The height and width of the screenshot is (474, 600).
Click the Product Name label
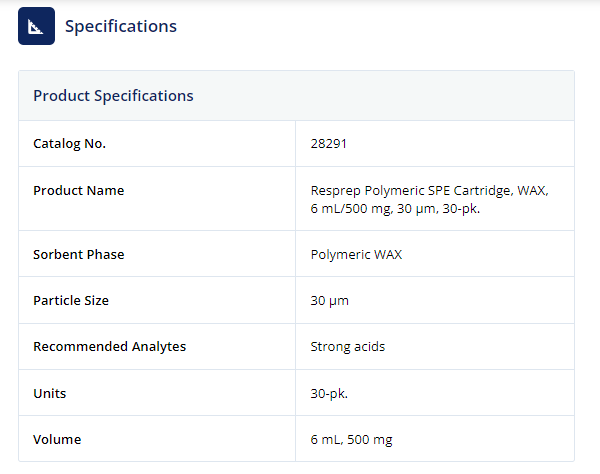78,191
